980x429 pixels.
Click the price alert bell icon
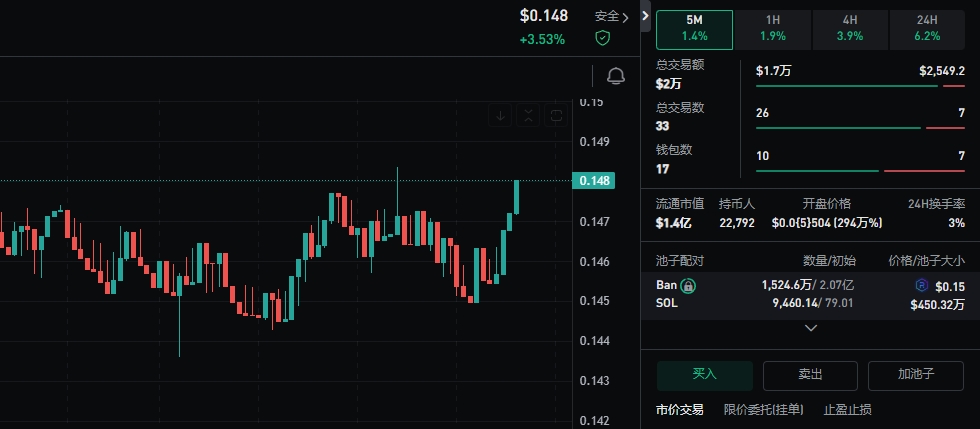point(616,76)
